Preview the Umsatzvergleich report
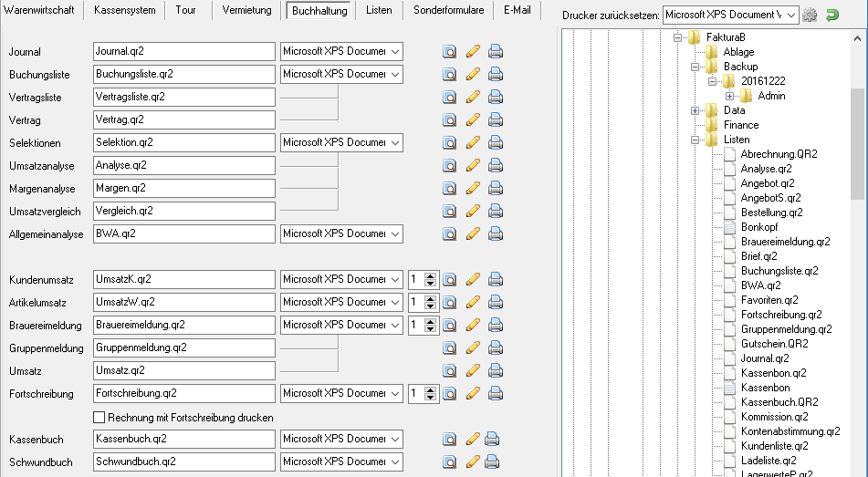 tap(449, 211)
